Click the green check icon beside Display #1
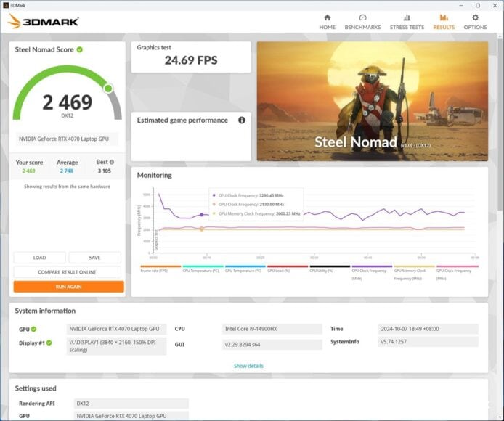The width and height of the screenshot is (504, 421). coord(49,343)
